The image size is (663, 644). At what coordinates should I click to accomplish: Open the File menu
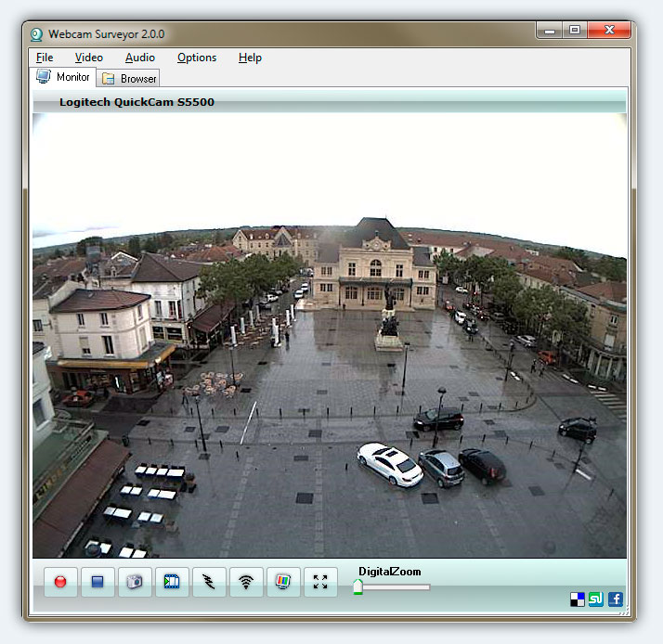45,58
